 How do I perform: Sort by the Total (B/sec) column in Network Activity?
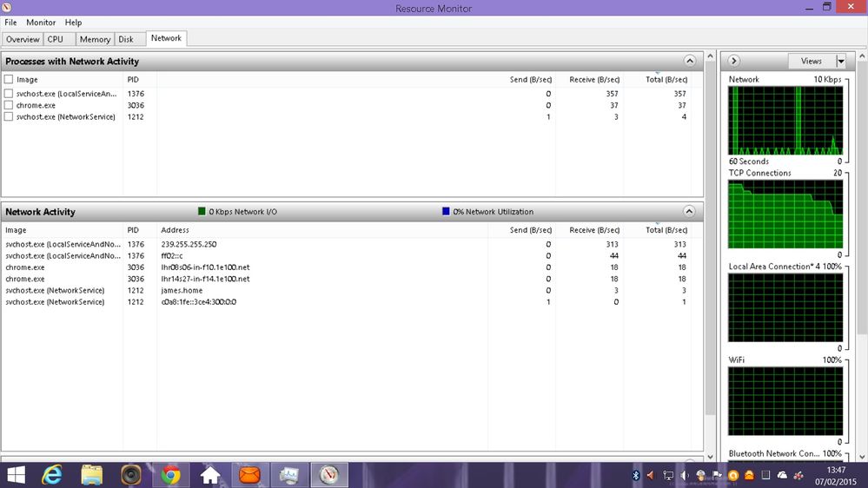point(666,230)
